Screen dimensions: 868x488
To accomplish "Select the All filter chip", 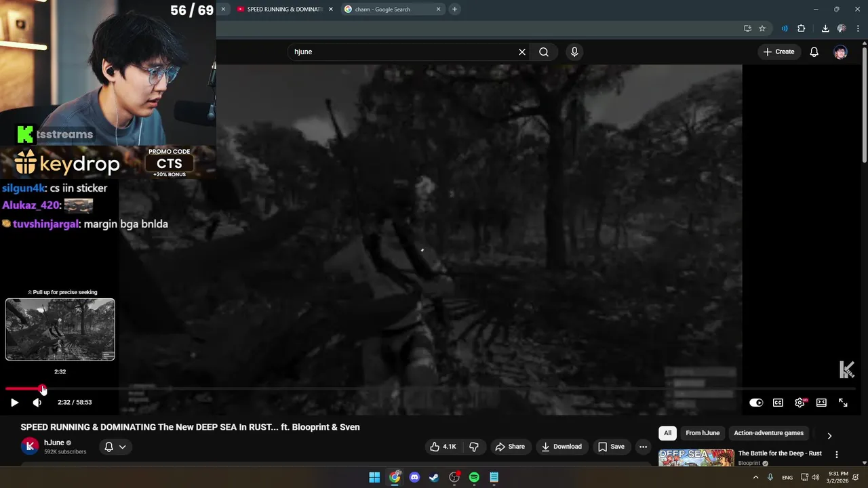I will (667, 433).
